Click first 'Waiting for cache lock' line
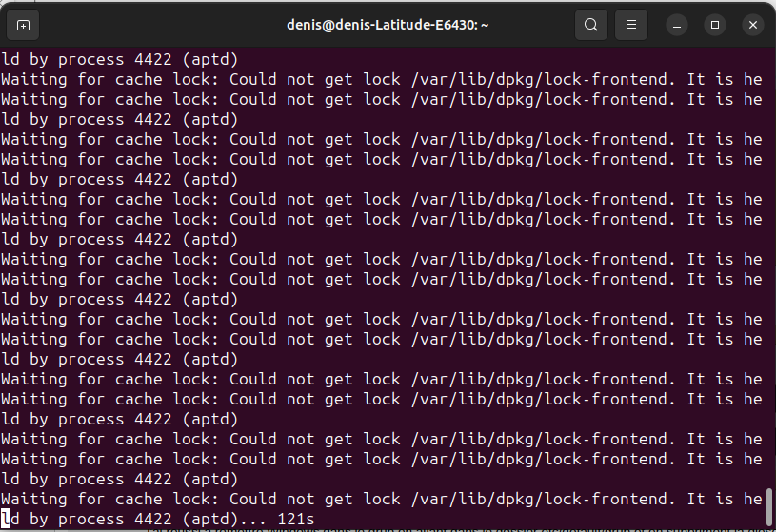776x532 pixels. click(382, 79)
